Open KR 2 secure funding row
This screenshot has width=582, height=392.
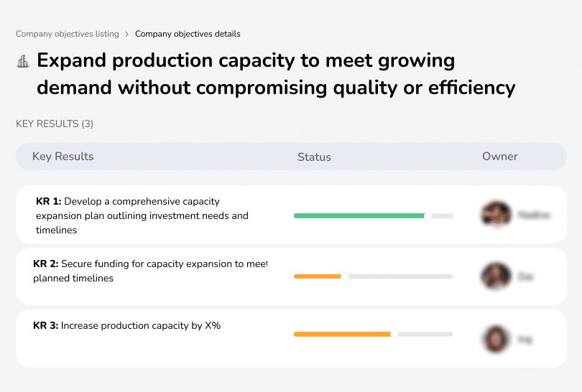coord(149,271)
